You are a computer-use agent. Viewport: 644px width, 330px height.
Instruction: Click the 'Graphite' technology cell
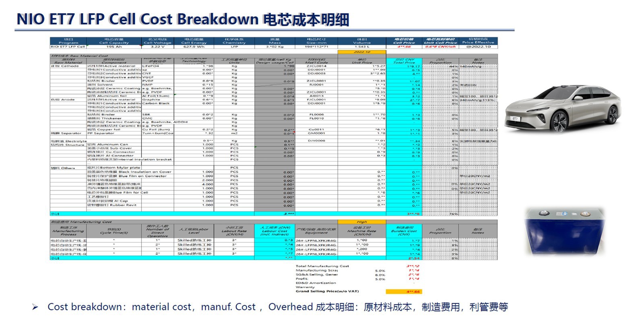click(x=157, y=100)
